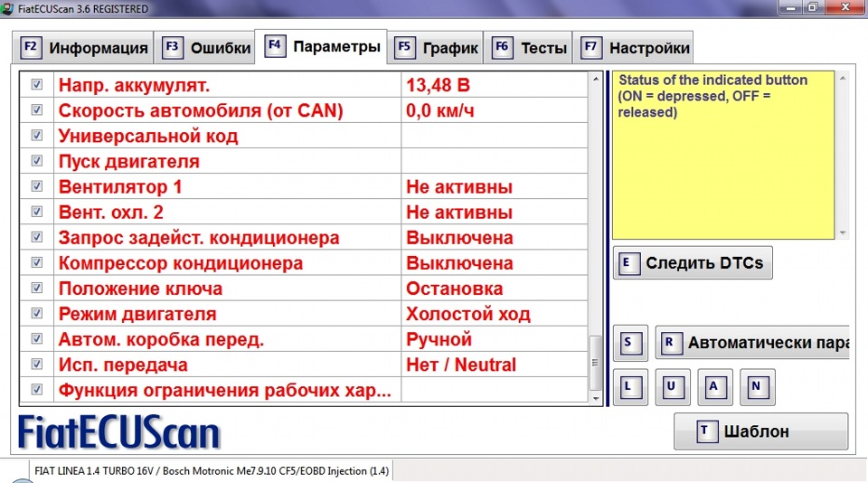Click the Следить DTCs button
The height and width of the screenshot is (483, 868).
click(693, 262)
